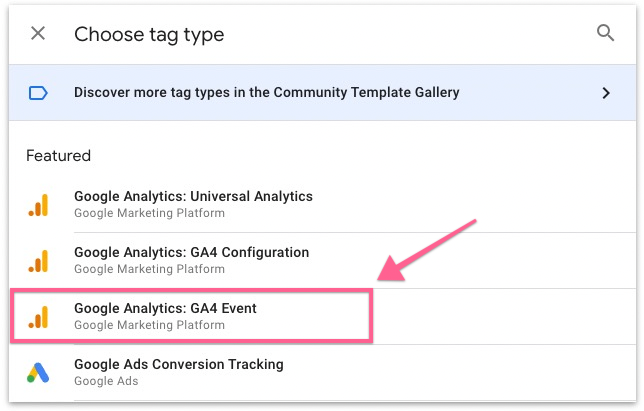
Task: Select Google Analytics: Universal Analytics tag type
Action: (193, 196)
